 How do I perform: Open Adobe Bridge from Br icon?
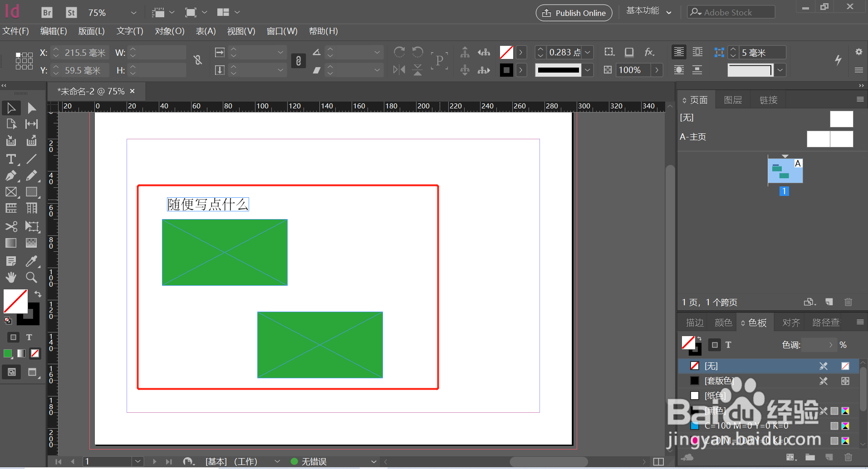[x=47, y=13]
